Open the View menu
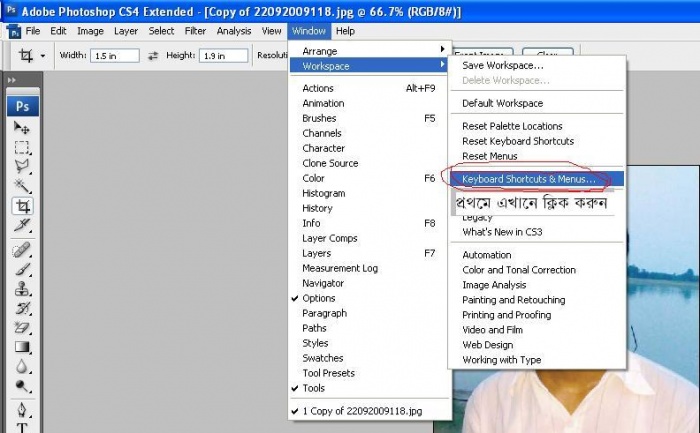 pos(271,31)
